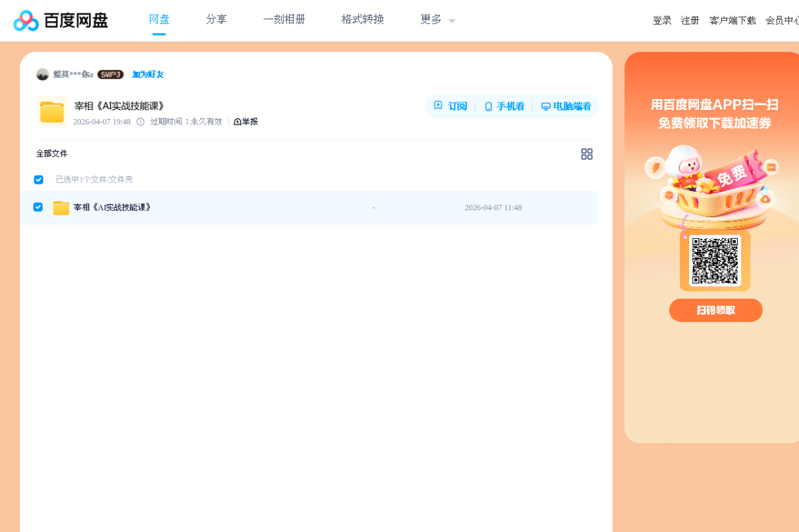The width and height of the screenshot is (799, 532).
Task: Click the 举报 report icon
Action: [x=237, y=121]
